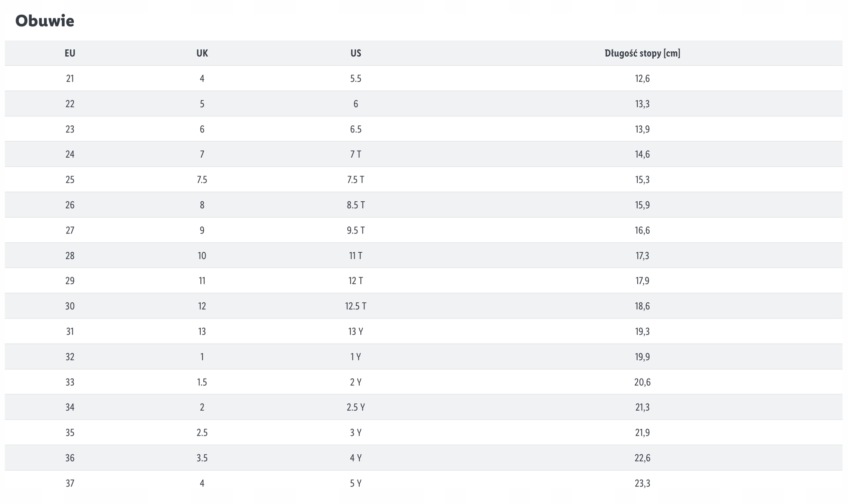Click the "Długość stopy [cm]" column header
Viewport: 848px width, 504px height.
click(x=642, y=53)
